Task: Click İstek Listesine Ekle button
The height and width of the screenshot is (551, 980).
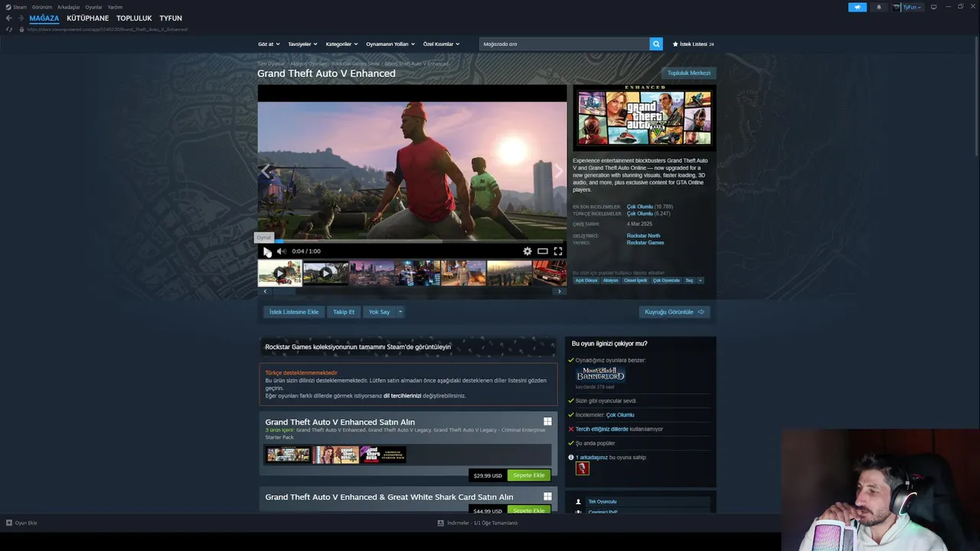Action: [x=294, y=311]
